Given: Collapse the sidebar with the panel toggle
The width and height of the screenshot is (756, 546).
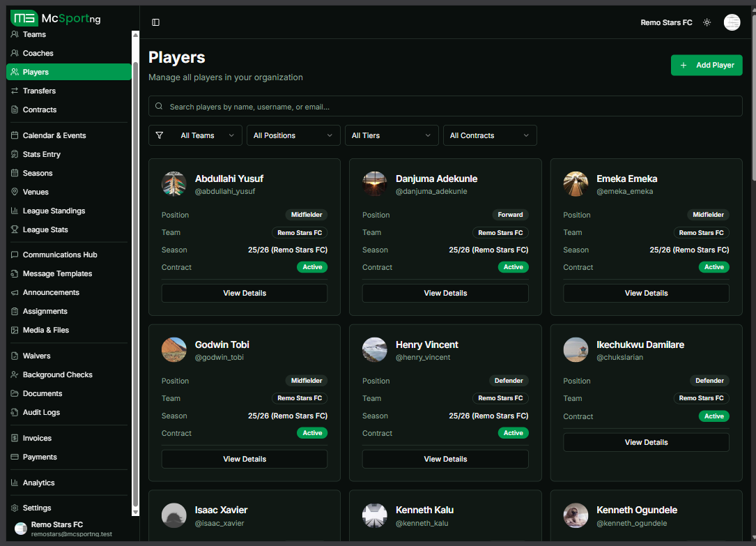Looking at the screenshot, I should coord(155,22).
